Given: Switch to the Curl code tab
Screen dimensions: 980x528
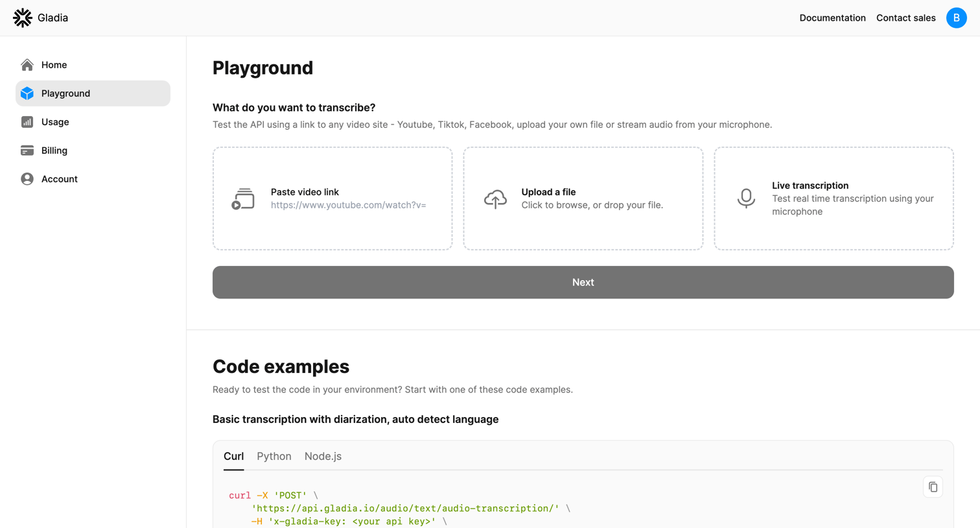Looking at the screenshot, I should click(234, 457).
